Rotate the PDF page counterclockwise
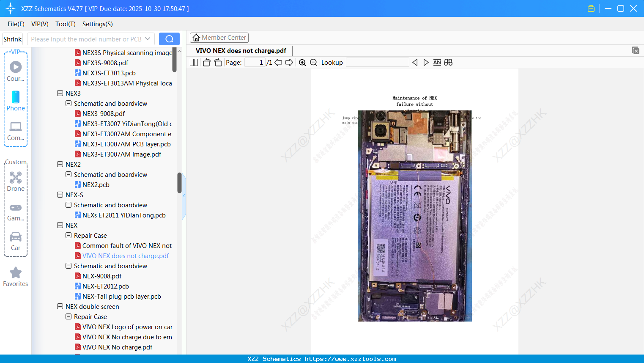 [x=206, y=63]
